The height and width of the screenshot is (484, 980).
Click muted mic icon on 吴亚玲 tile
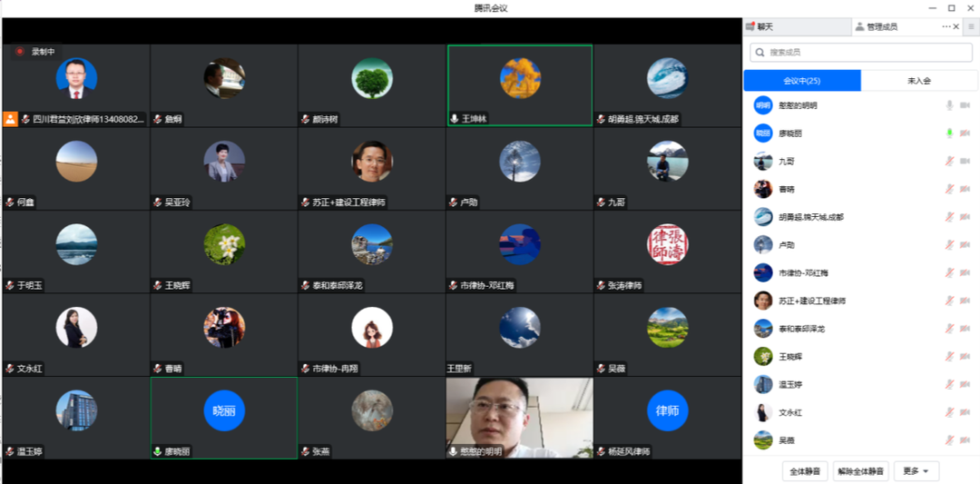[x=158, y=202]
